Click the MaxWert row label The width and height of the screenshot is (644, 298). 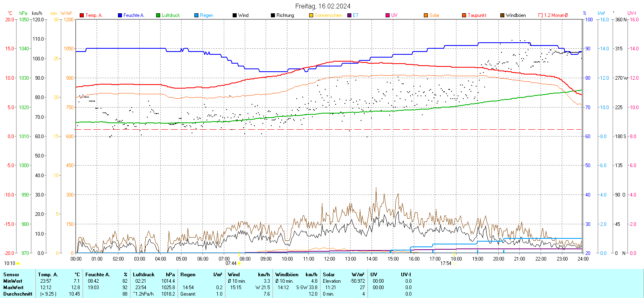click(x=13, y=288)
